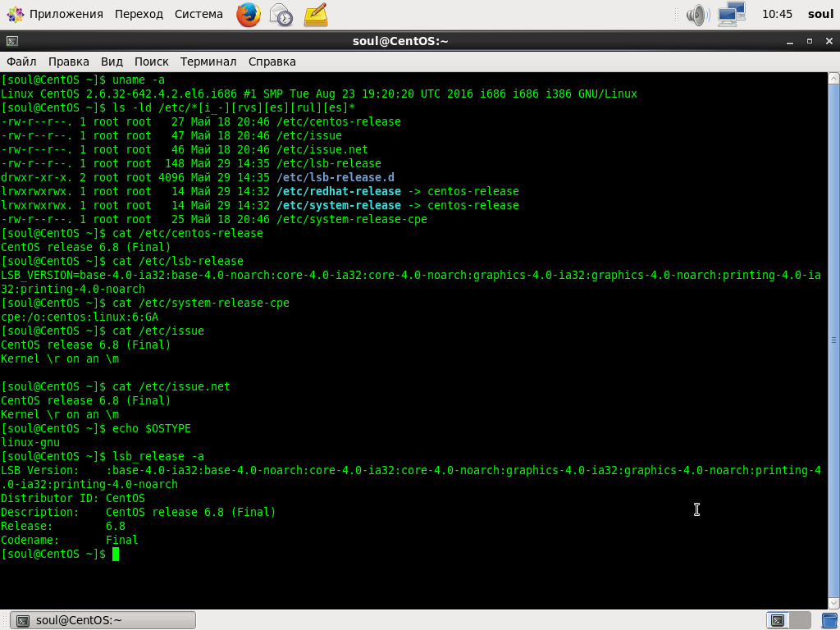Click the 'lsb_release -a' command
The image size is (840, 630).
pos(158,456)
